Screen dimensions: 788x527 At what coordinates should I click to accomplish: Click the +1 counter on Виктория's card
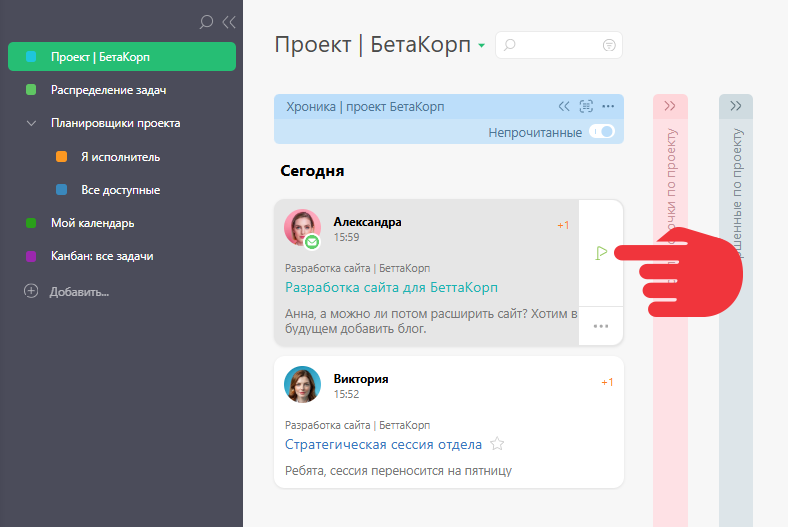[x=607, y=382]
